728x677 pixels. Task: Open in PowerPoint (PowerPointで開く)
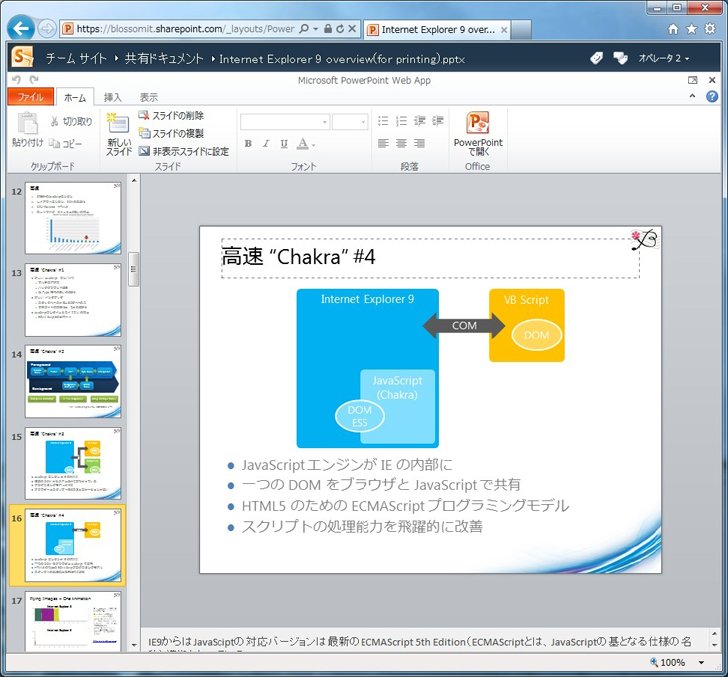pos(478,134)
